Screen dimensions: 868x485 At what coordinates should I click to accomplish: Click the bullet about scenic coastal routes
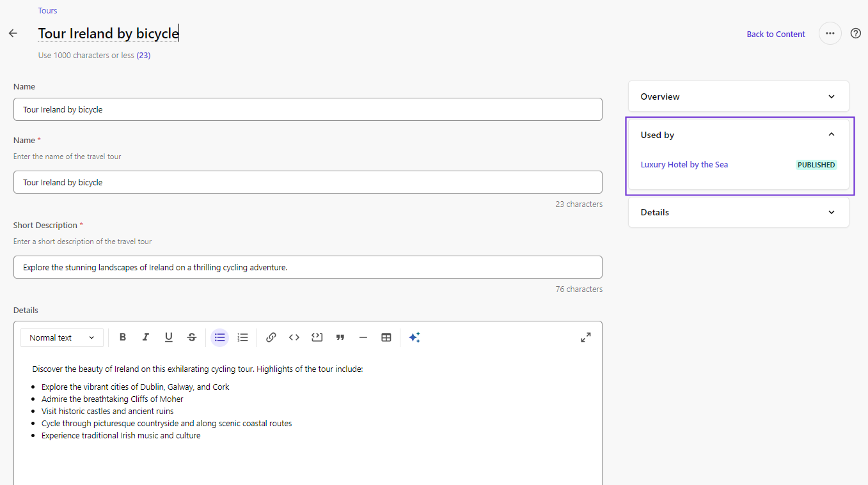[167, 423]
